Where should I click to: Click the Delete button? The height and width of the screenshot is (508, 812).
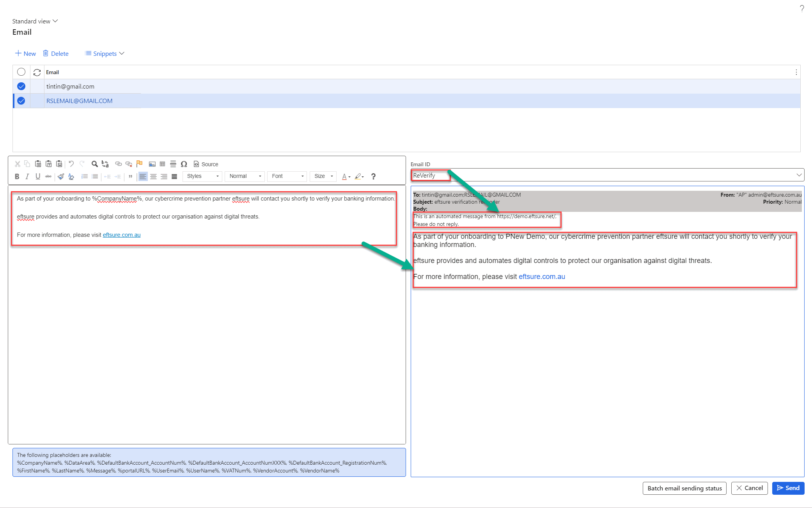[x=56, y=53]
